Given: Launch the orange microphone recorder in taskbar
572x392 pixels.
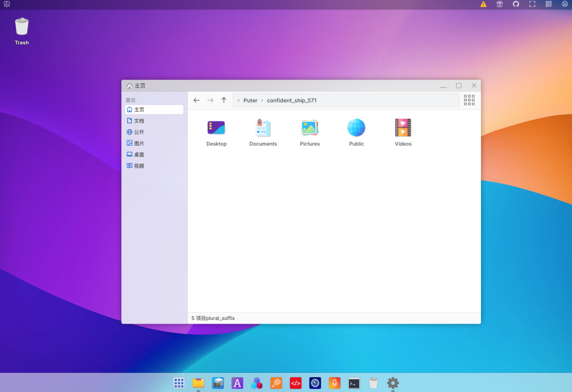Looking at the screenshot, I should tap(335, 383).
